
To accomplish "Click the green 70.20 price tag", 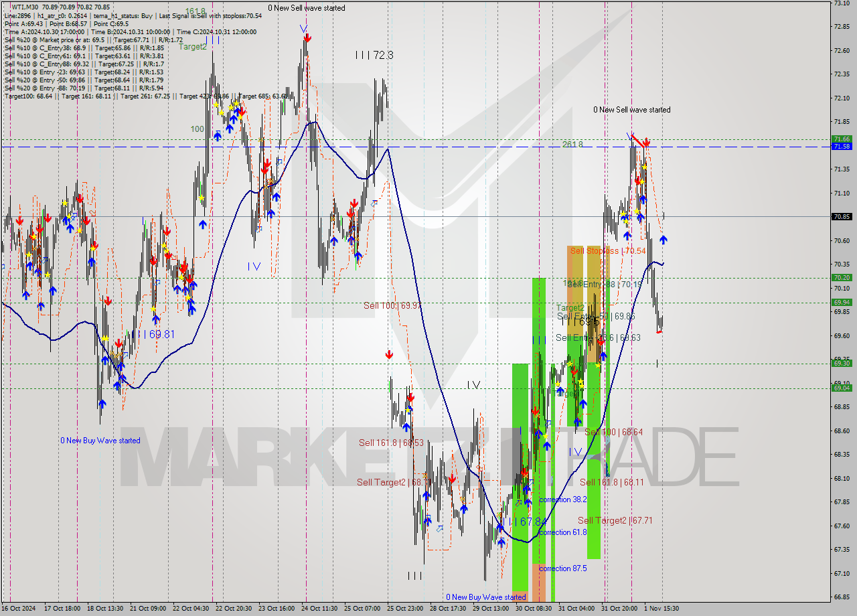I will click(x=842, y=277).
